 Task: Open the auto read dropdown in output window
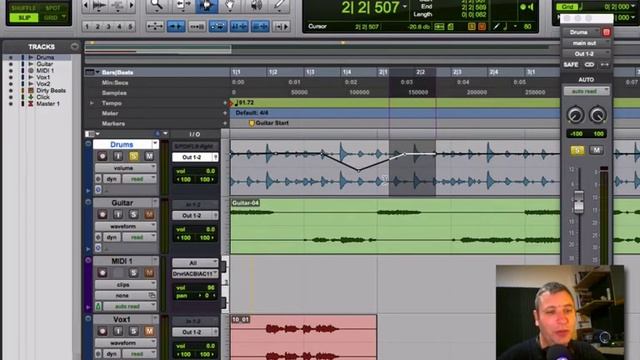[x=586, y=91]
